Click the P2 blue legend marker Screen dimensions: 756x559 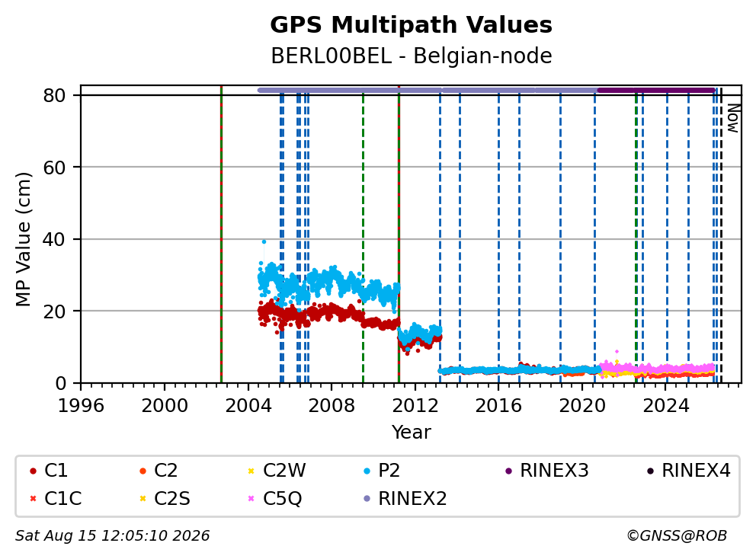click(367, 471)
